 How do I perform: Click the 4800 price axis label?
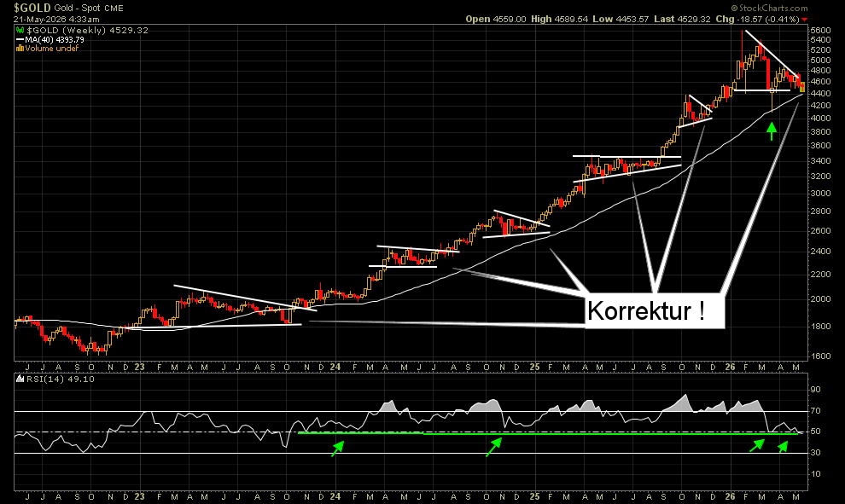coord(820,71)
